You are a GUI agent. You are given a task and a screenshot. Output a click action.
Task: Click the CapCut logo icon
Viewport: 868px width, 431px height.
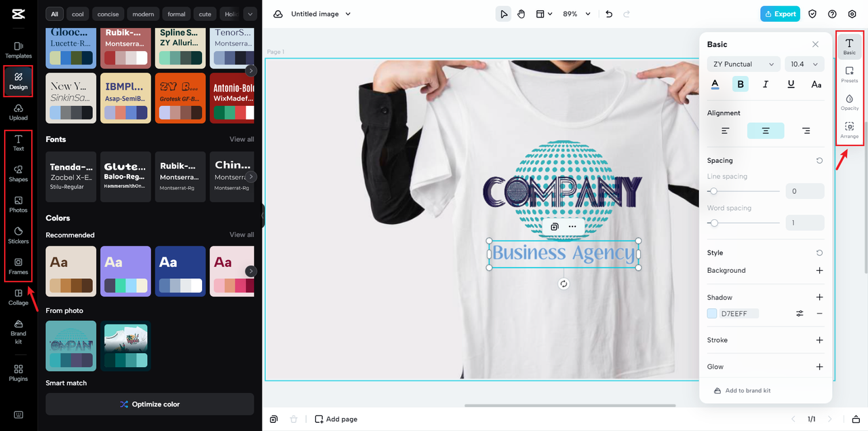pos(18,14)
